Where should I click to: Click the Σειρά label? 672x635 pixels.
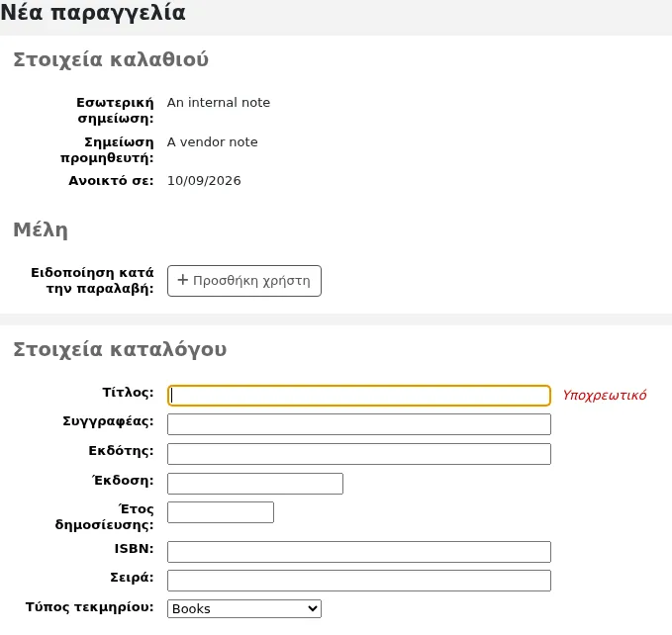click(x=132, y=578)
